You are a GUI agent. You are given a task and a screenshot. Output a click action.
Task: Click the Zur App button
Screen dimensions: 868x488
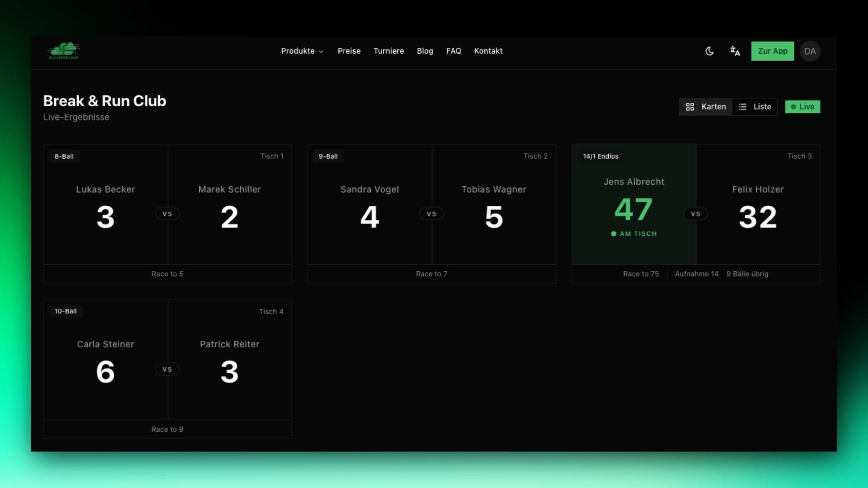[x=773, y=51]
